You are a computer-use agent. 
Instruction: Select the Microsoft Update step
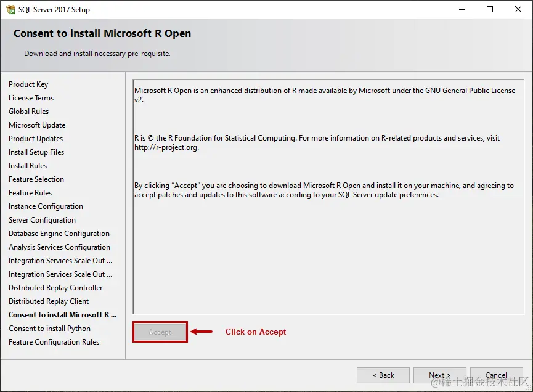(37, 125)
